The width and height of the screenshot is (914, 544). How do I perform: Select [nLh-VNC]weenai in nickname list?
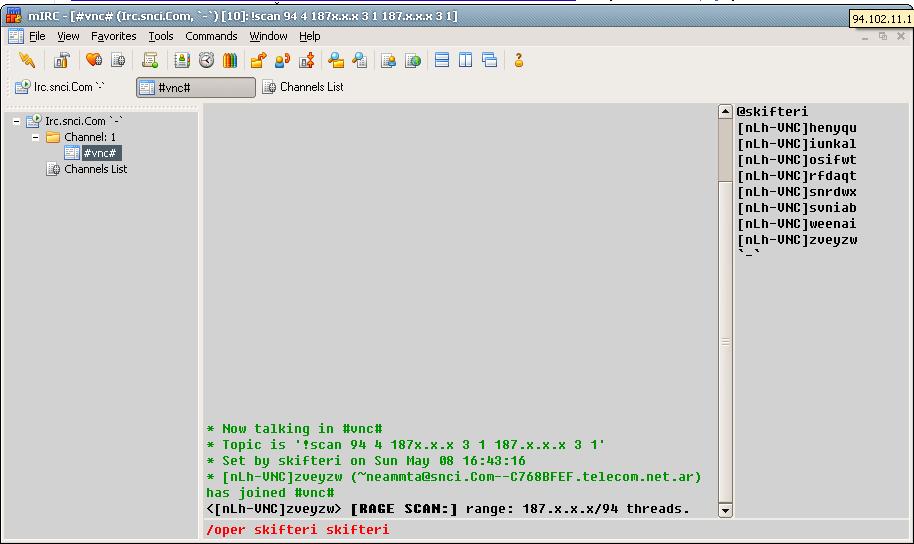point(797,224)
